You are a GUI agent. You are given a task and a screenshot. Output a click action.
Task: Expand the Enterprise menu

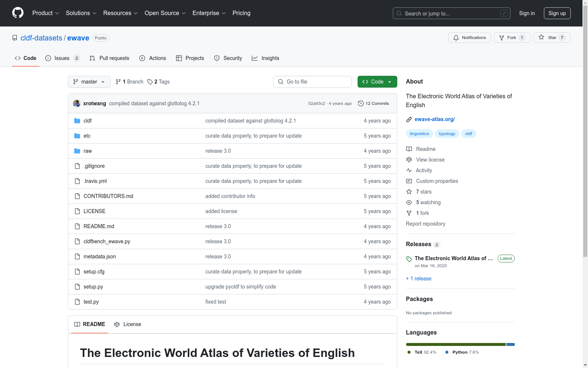209,13
